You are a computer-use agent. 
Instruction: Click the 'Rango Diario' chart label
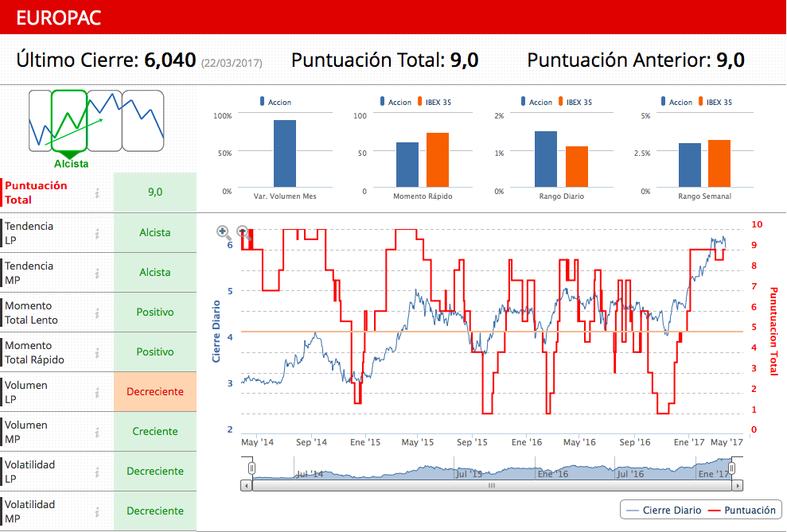click(561, 196)
